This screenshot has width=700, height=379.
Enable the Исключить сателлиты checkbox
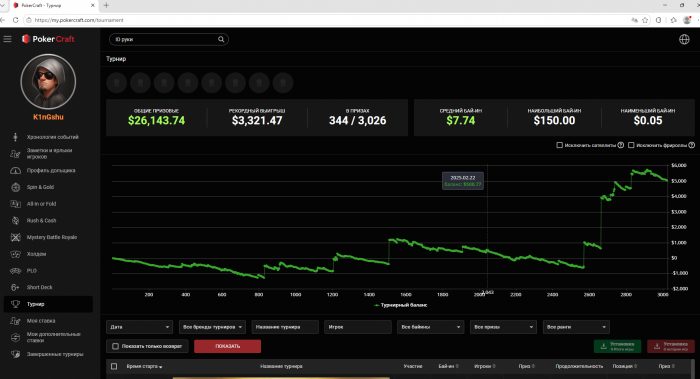pos(559,145)
